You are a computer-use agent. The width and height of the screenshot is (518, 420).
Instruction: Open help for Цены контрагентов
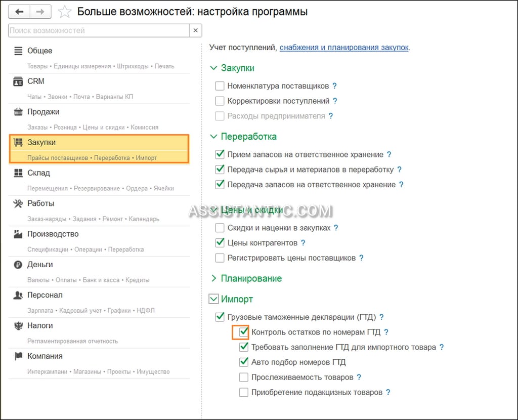303,243
